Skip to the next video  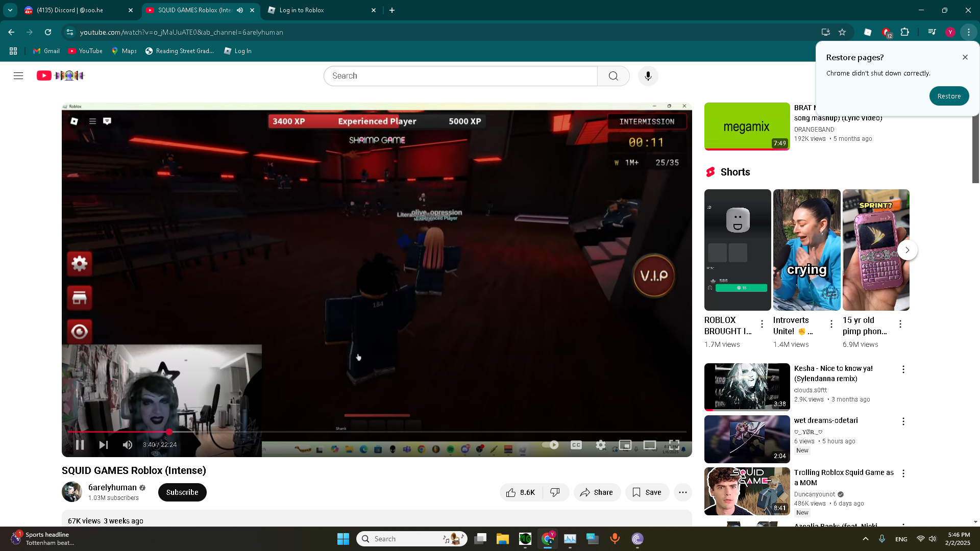click(x=103, y=445)
